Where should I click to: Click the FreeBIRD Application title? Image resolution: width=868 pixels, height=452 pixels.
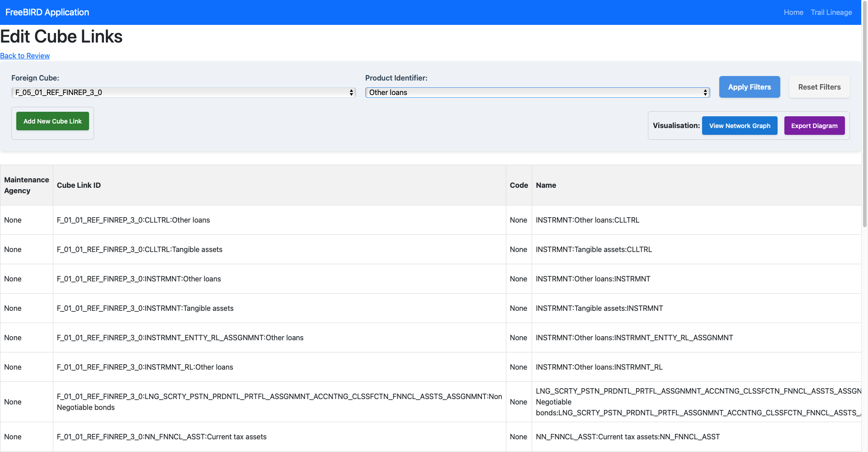pyautogui.click(x=47, y=12)
